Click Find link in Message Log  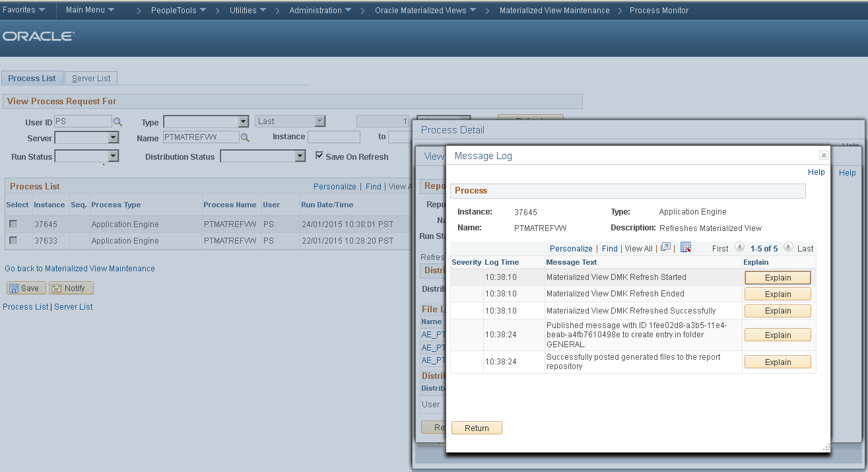point(610,248)
